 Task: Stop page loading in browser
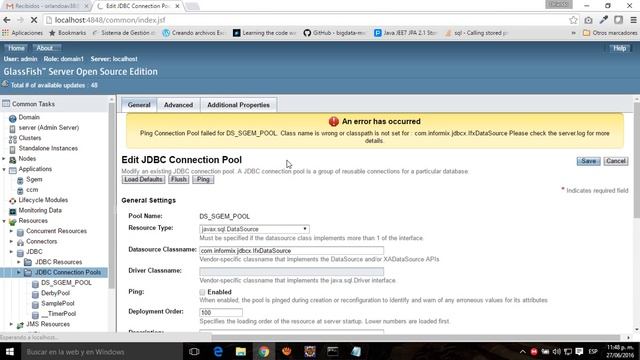point(34,20)
